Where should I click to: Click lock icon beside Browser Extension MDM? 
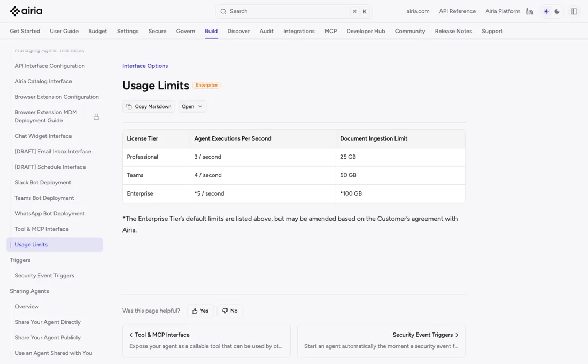pos(96,117)
